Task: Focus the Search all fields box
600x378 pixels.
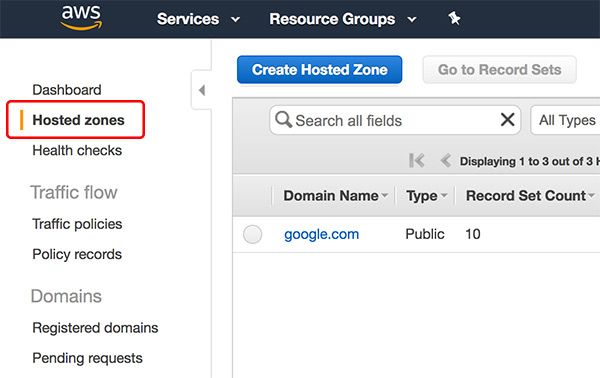Action: [395, 120]
